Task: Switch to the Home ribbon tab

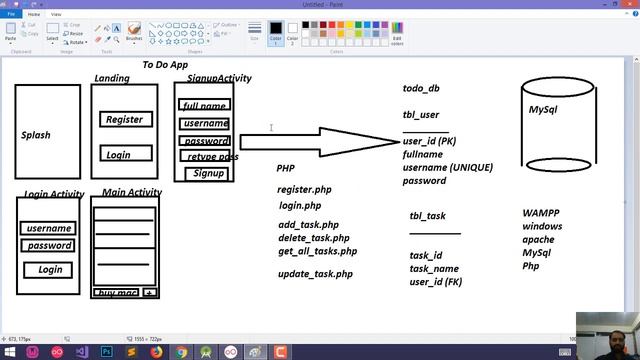Action: click(x=34, y=14)
